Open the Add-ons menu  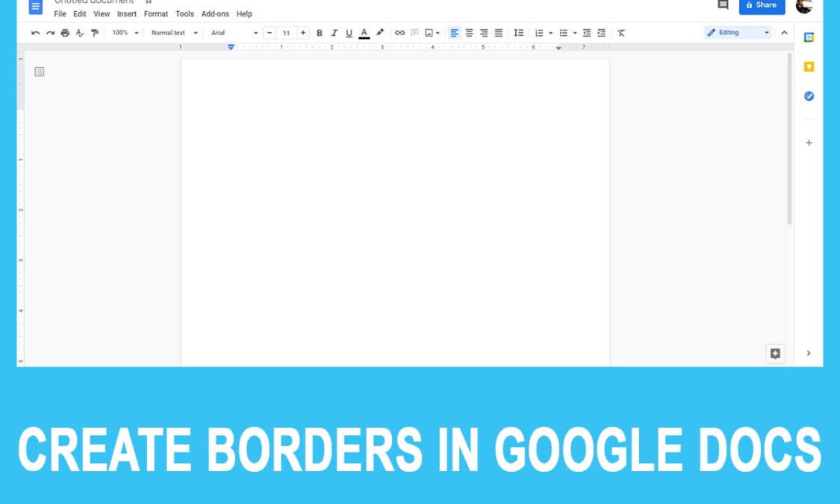[215, 13]
